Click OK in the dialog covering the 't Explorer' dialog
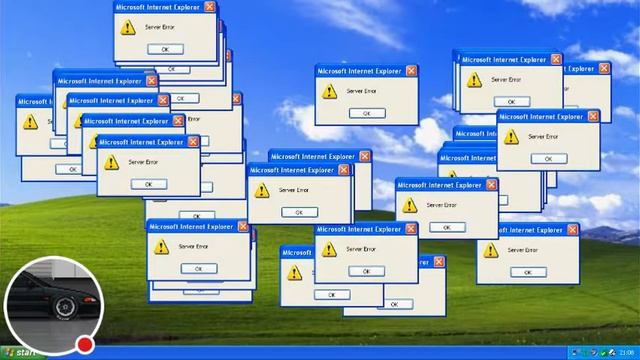640x360 pixels. click(x=512, y=102)
